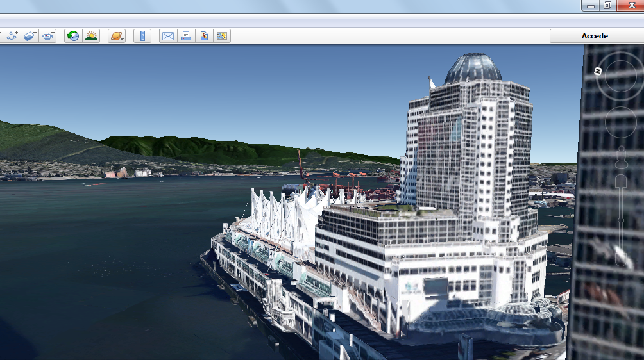Open the planet selector dropdown
The height and width of the screenshot is (360, 644).
[x=117, y=36]
